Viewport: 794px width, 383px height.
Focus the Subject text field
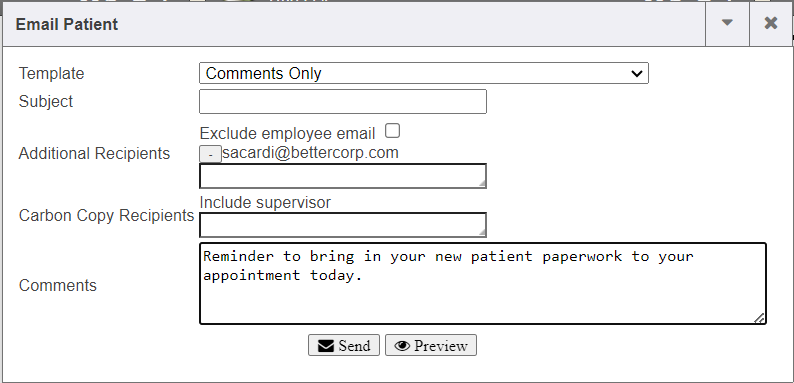pos(343,101)
